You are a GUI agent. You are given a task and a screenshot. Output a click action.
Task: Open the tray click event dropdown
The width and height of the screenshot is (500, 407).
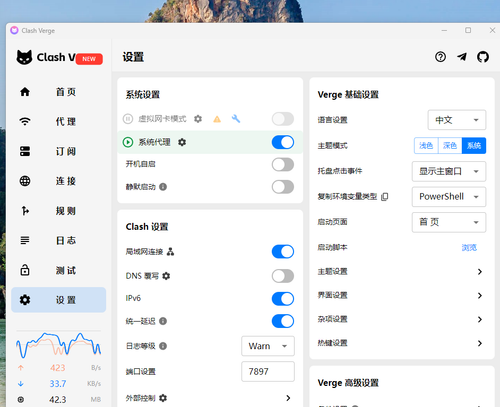(449, 171)
